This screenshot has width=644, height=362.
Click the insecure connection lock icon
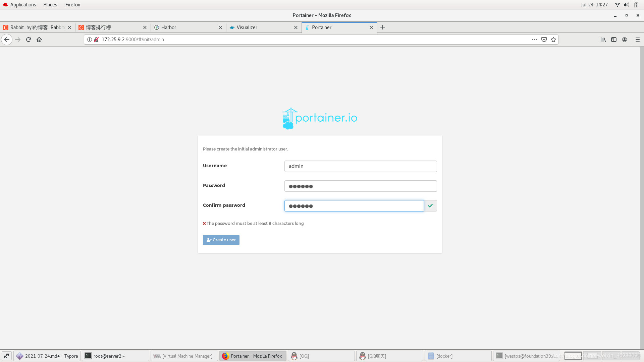[96, 40]
